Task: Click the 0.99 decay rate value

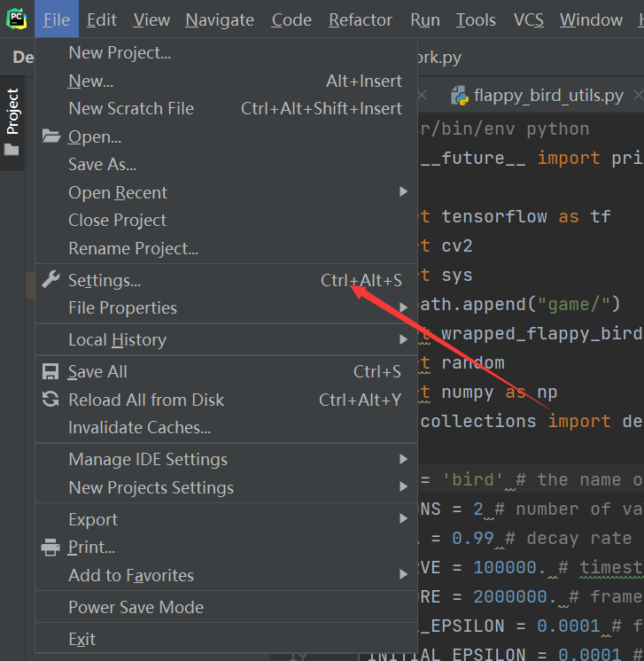Action: pos(473,538)
